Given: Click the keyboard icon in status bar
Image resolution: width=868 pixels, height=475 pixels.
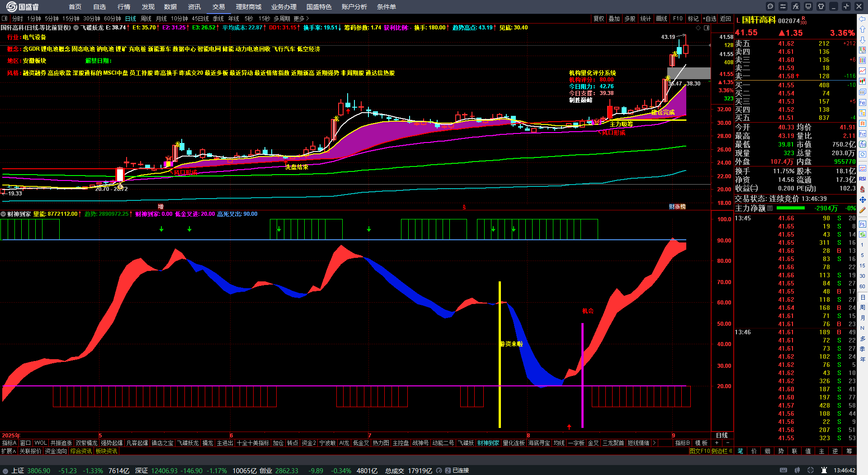Looking at the screenshot, I should click(x=783, y=470).
